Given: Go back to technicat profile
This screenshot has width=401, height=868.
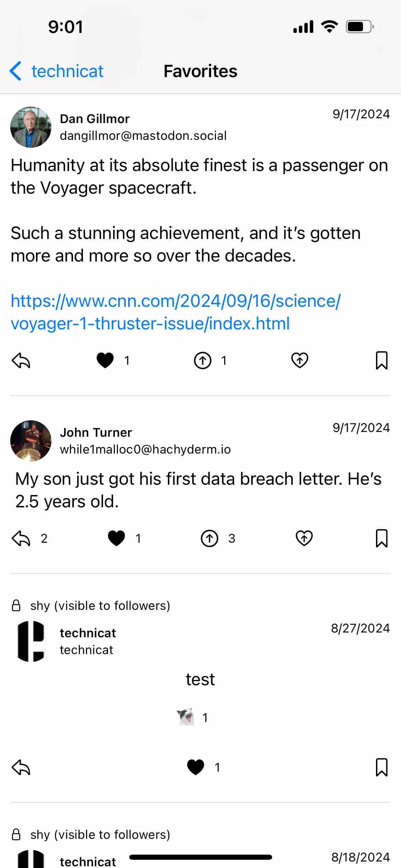Looking at the screenshot, I should click(x=57, y=71).
